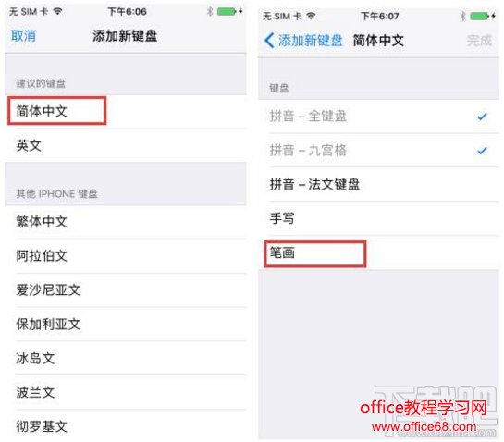Image resolution: width=504 pixels, height=442 pixels.
Task: Tap the Wi-Fi icon in right status bar
Action: tap(311, 16)
